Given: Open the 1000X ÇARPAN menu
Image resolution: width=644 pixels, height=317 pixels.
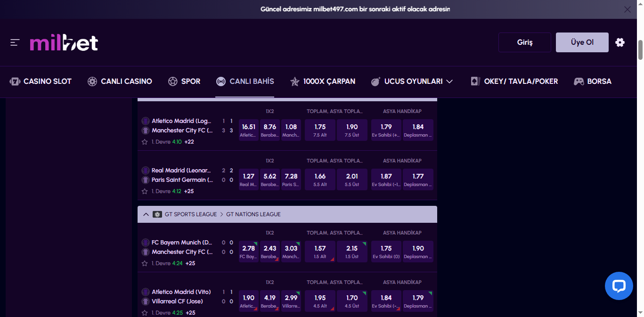Looking at the screenshot, I should (323, 81).
